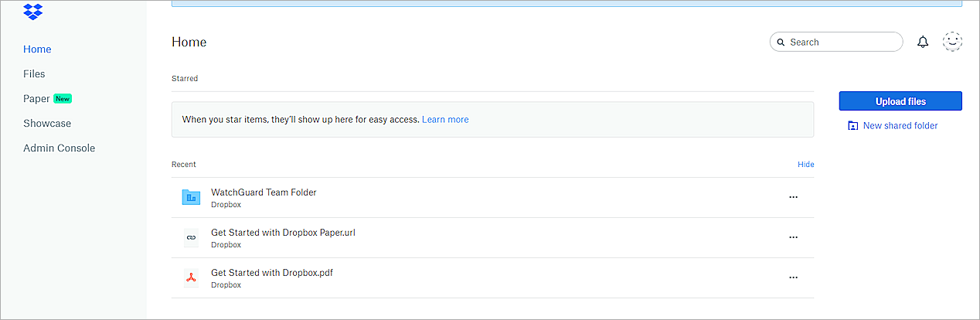Click the WatchGuard Team Folder icon
980x320 pixels.
[x=191, y=197]
